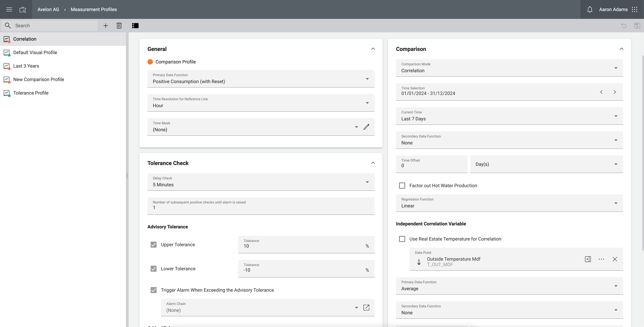Enable Factor out Hot Water Production
This screenshot has width=644, height=327.
click(402, 185)
